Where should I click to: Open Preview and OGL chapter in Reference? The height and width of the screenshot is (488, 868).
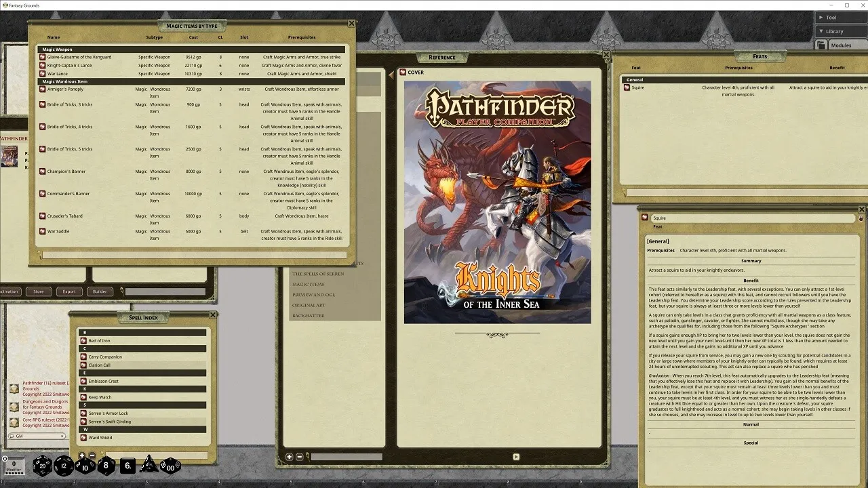pyautogui.click(x=313, y=295)
